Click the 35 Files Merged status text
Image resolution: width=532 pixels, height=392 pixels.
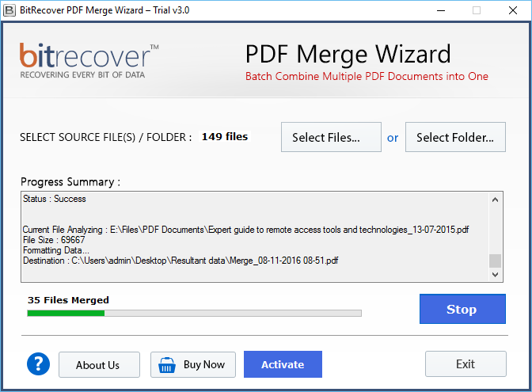click(x=68, y=300)
